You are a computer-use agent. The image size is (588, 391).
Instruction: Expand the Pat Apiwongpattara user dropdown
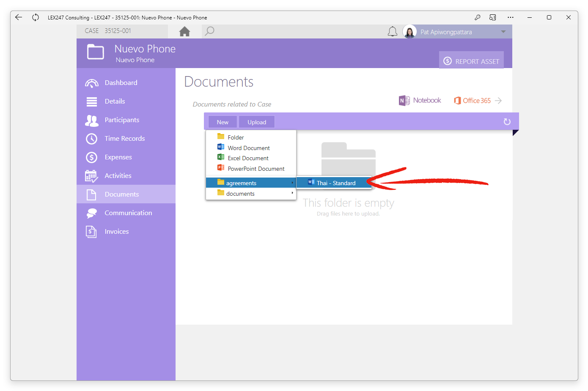(x=503, y=32)
